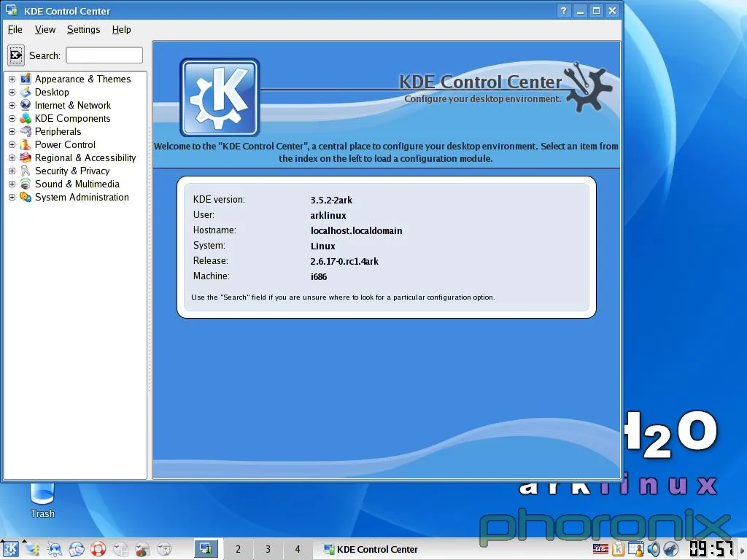Click the hostname value "localhost.localdomain"
The image size is (747, 560).
point(356,230)
